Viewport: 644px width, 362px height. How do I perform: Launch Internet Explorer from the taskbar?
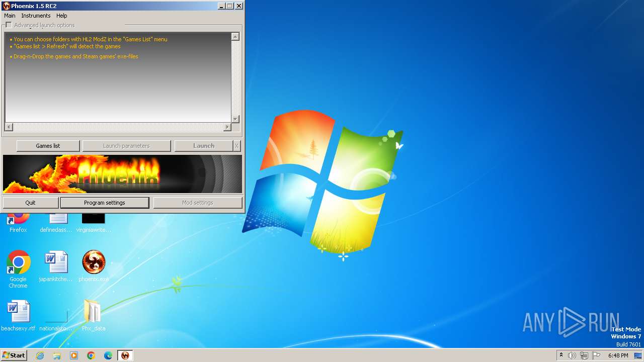(40, 355)
